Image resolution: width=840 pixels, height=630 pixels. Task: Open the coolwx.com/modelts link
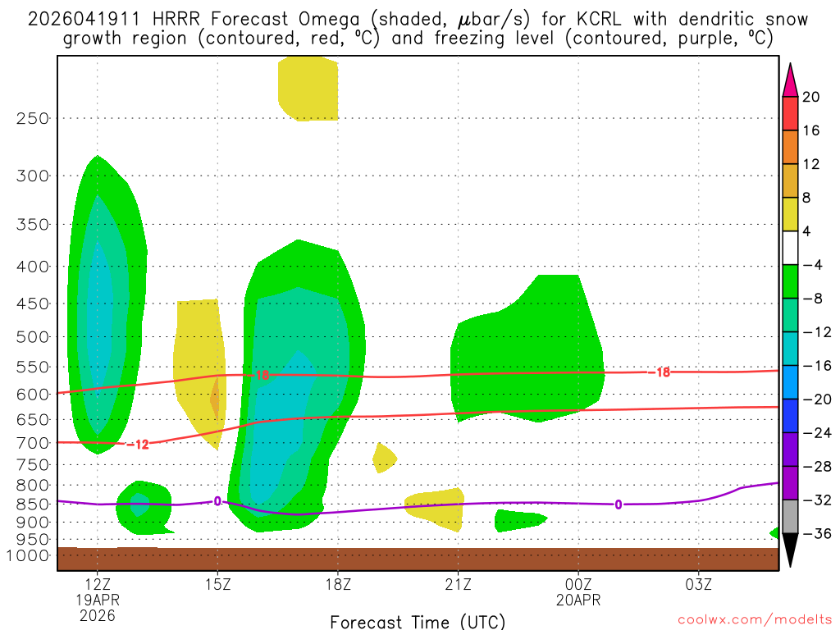coord(755,620)
